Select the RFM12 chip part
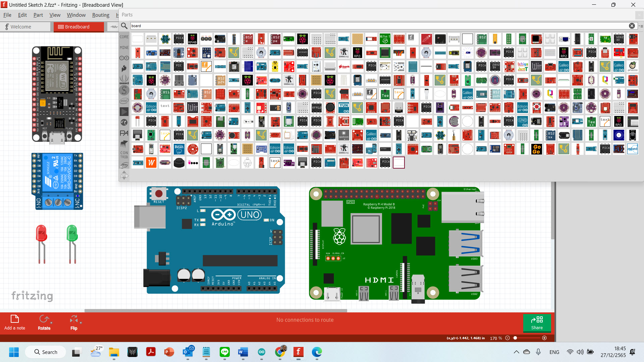 click(316, 108)
